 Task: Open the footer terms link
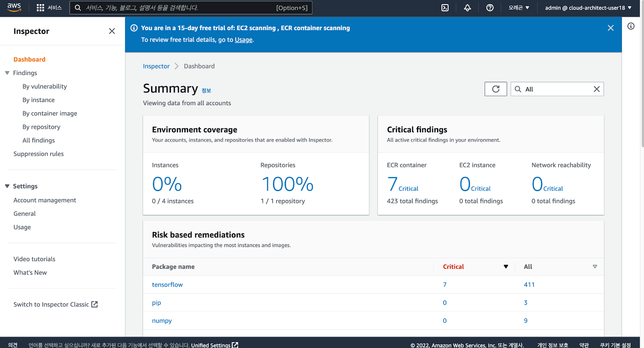[584, 345]
